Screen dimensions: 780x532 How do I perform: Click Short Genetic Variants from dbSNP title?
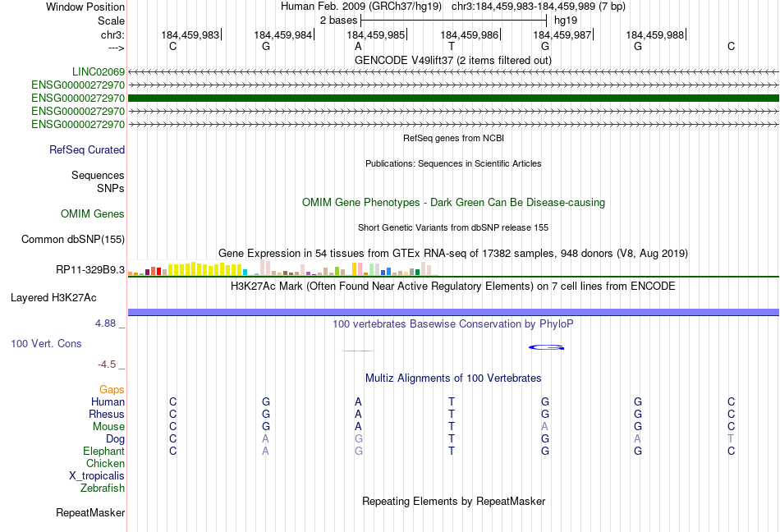point(453,227)
